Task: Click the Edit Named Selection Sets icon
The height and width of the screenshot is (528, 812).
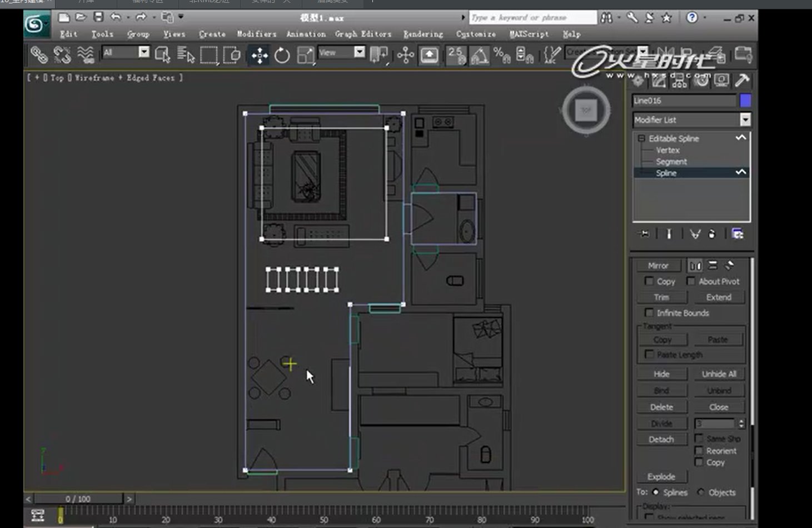Action: pos(552,55)
